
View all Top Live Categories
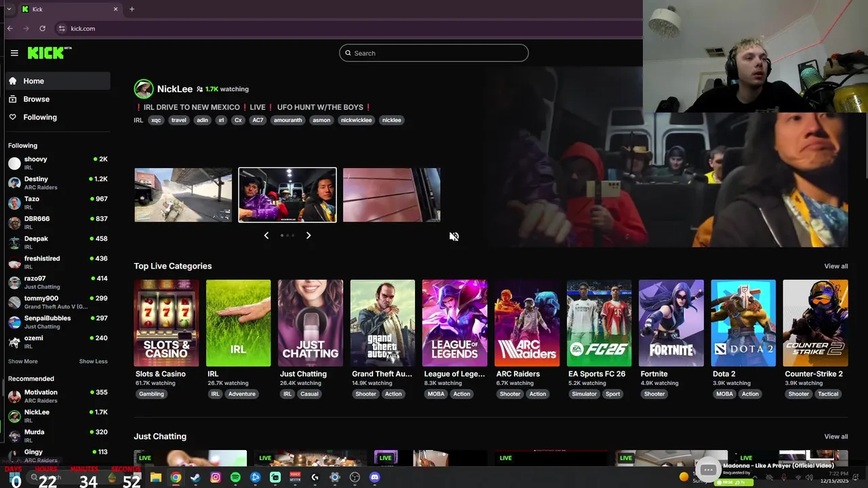[836, 266]
